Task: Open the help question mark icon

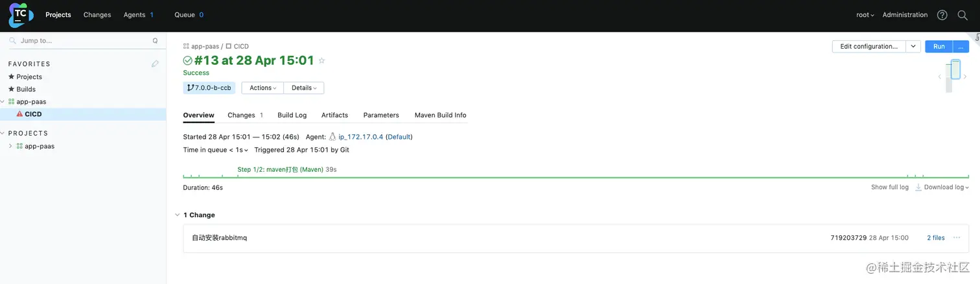Action: [942, 15]
